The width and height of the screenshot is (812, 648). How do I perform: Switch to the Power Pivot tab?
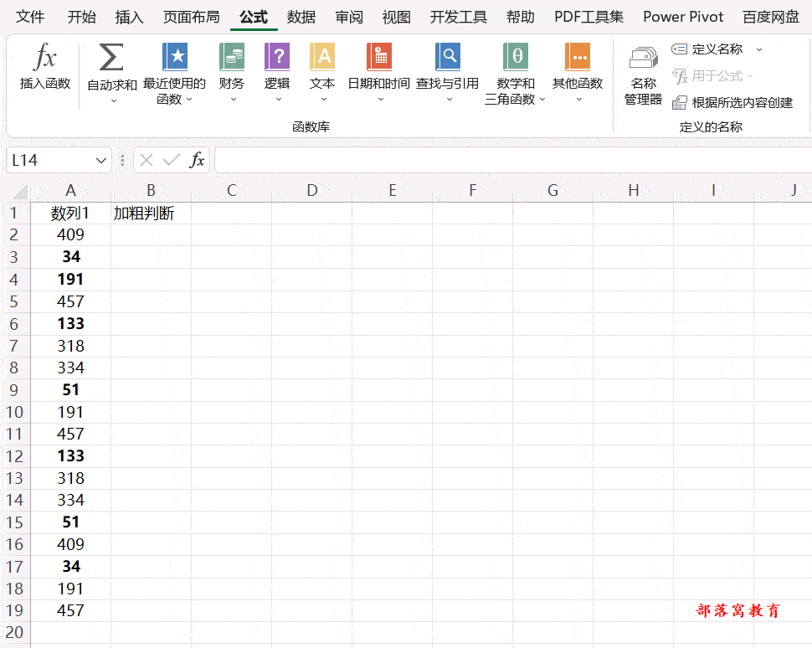click(683, 17)
